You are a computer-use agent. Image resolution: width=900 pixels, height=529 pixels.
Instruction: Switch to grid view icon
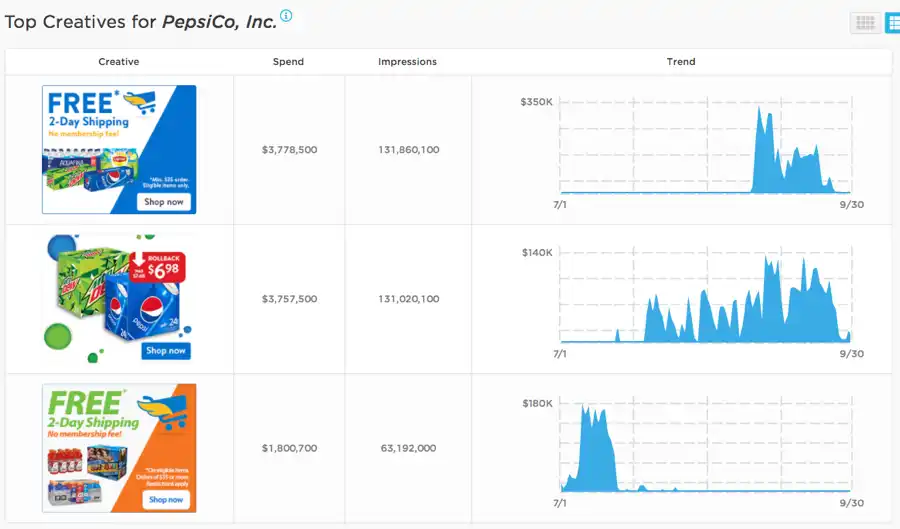(x=865, y=23)
